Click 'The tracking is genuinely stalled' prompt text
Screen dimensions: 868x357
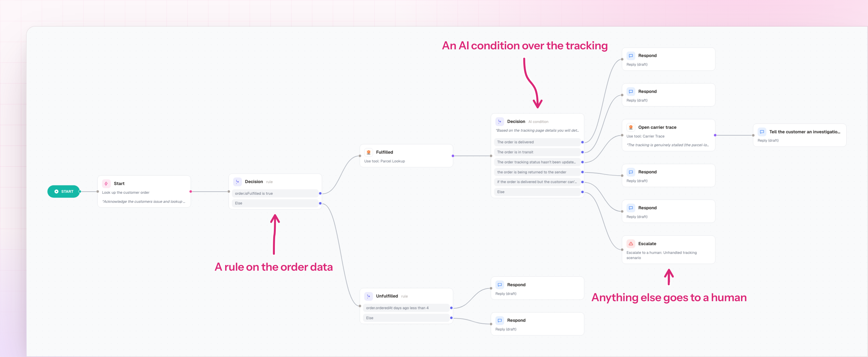pyautogui.click(x=668, y=145)
